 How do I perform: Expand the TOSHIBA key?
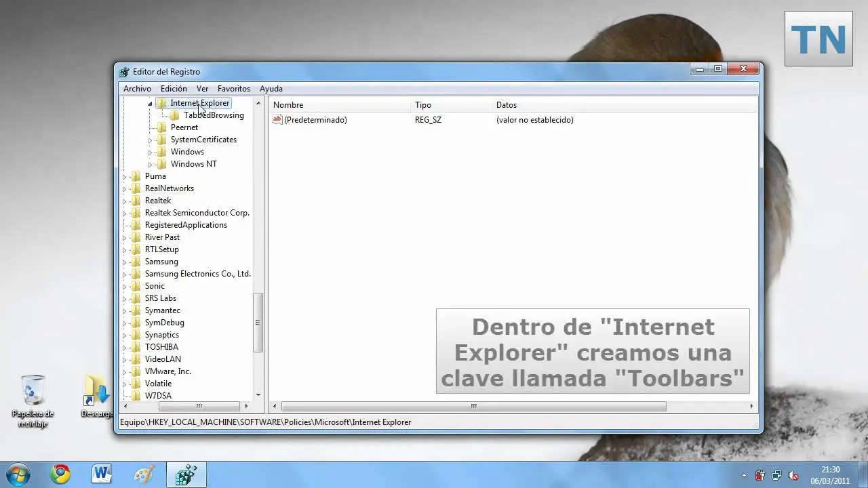click(125, 348)
